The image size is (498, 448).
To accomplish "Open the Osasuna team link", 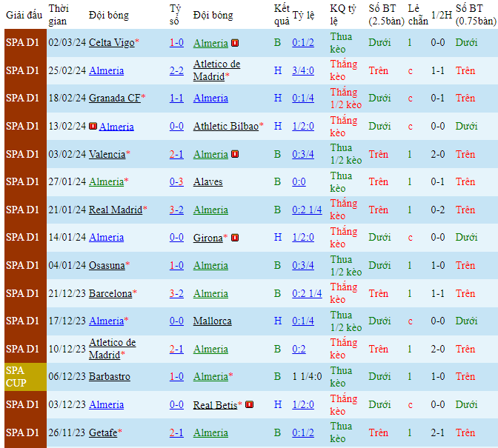I will tap(107, 265).
